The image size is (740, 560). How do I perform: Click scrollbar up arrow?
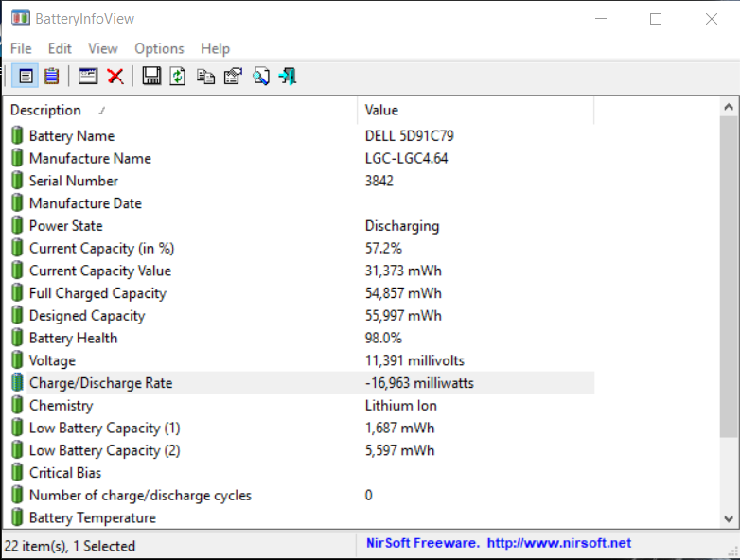point(729,107)
